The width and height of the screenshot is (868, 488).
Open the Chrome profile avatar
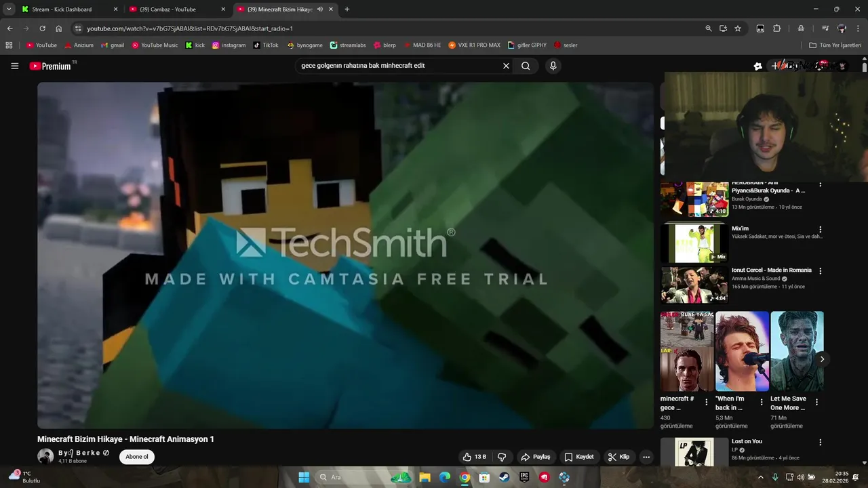click(x=842, y=28)
